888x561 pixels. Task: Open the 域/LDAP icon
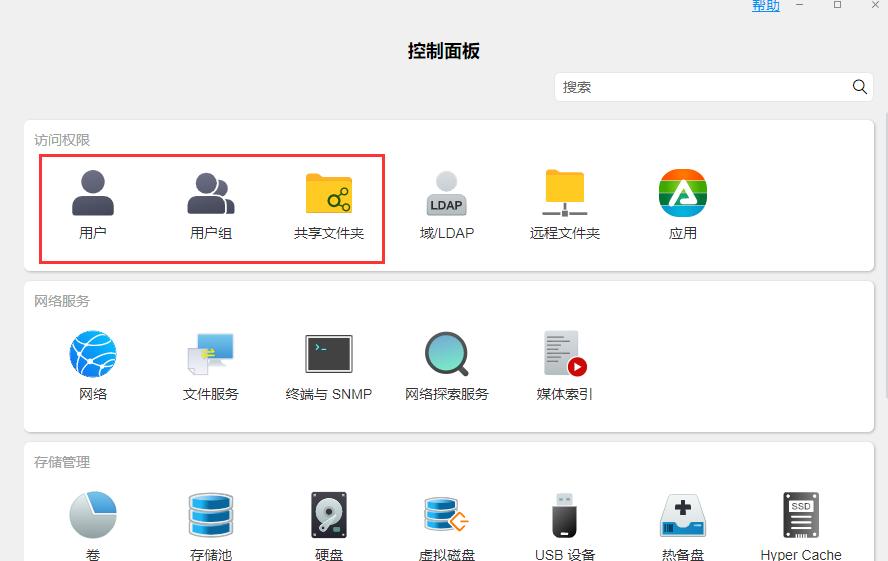coord(446,193)
